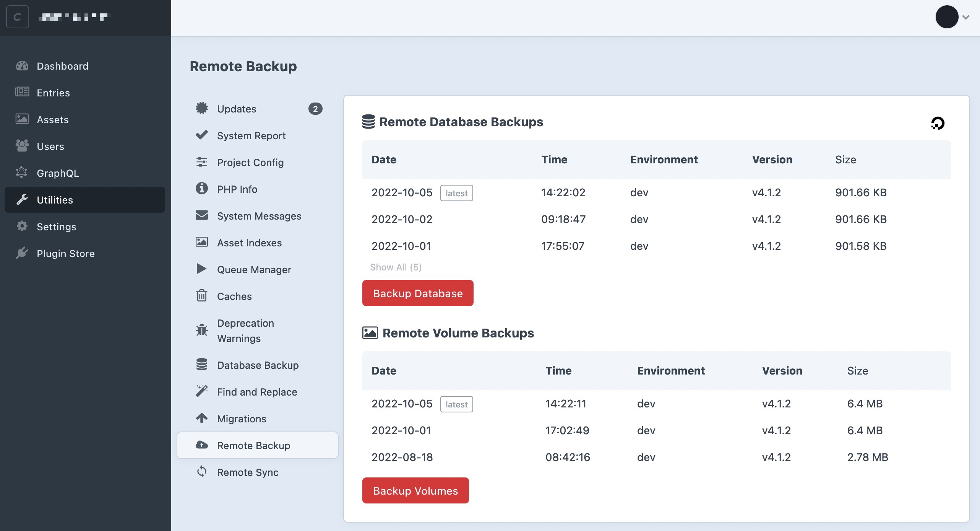Screen dimensions: 980x531
Task: Click Backup Volumes button
Action: pyautogui.click(x=415, y=490)
